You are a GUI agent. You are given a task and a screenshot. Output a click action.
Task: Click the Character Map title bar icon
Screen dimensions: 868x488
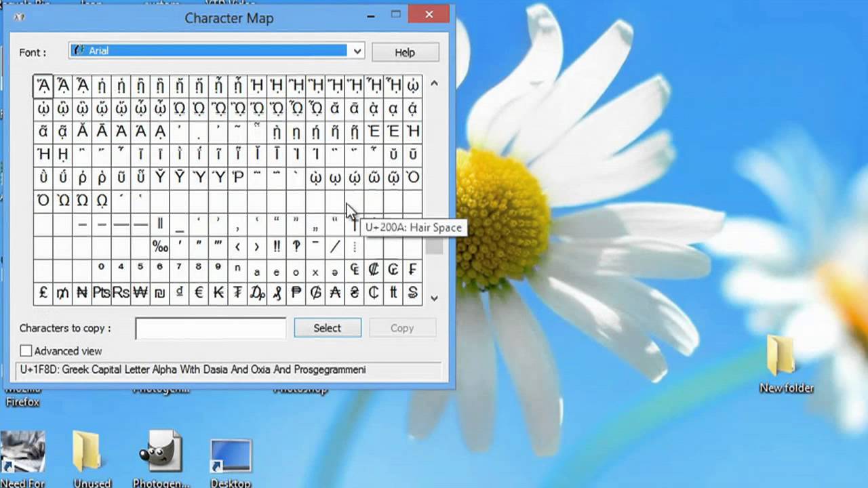pyautogui.click(x=19, y=18)
